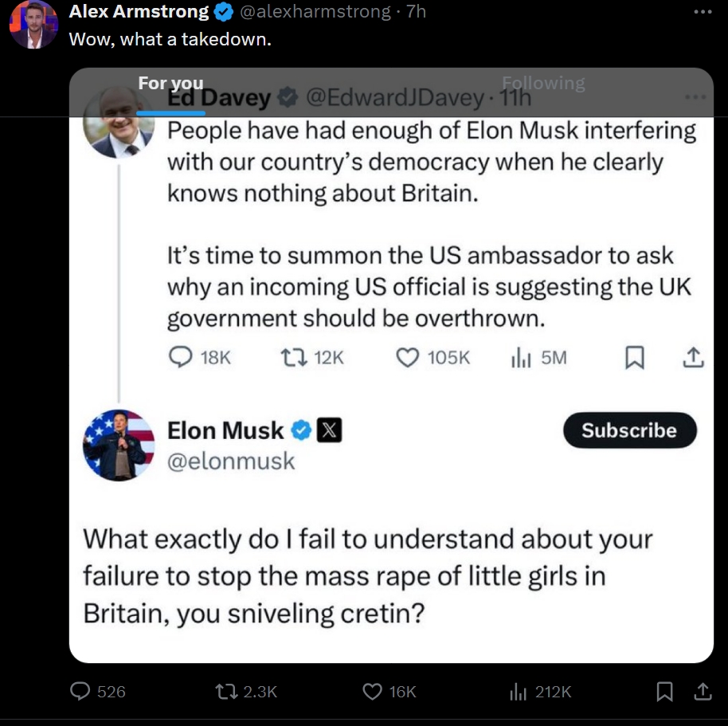Screen dimensions: 728x726
Task: Switch to the For you tab
Action: (x=171, y=83)
